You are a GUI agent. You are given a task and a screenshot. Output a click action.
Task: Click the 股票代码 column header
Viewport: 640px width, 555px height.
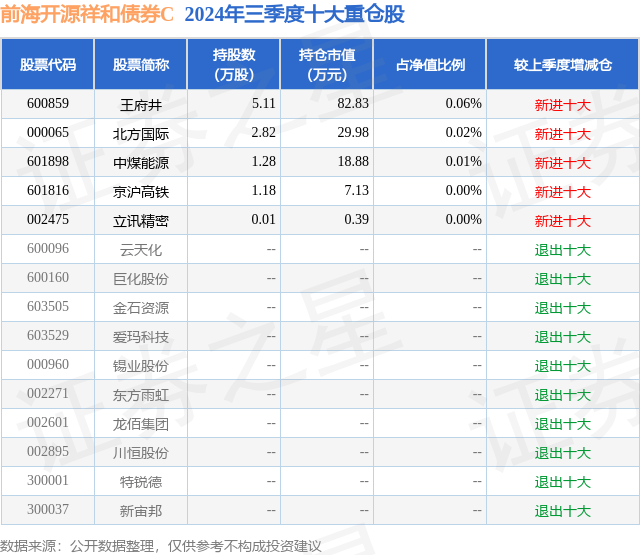click(x=48, y=64)
